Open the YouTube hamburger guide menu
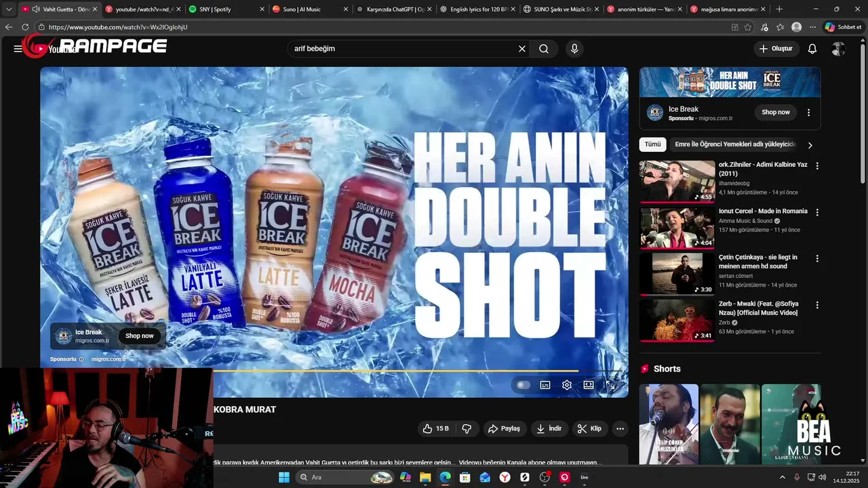 pyautogui.click(x=18, y=49)
